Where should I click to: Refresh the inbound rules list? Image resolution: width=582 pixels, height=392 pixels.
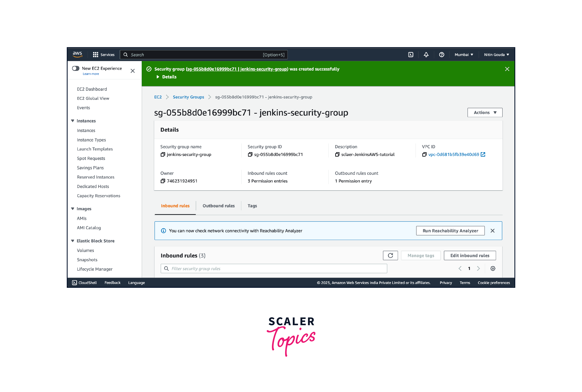pos(390,255)
